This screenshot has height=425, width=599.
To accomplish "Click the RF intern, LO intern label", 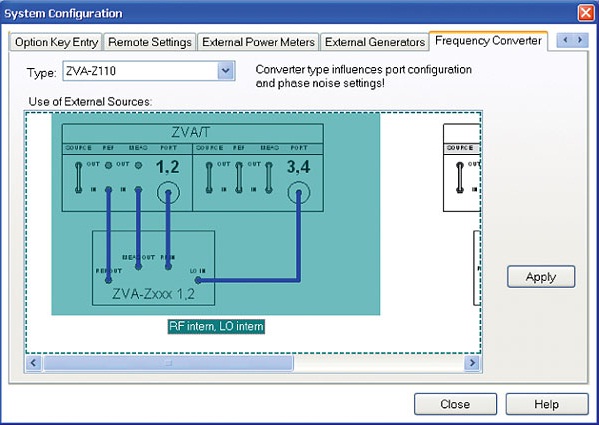I will pyautogui.click(x=216, y=326).
